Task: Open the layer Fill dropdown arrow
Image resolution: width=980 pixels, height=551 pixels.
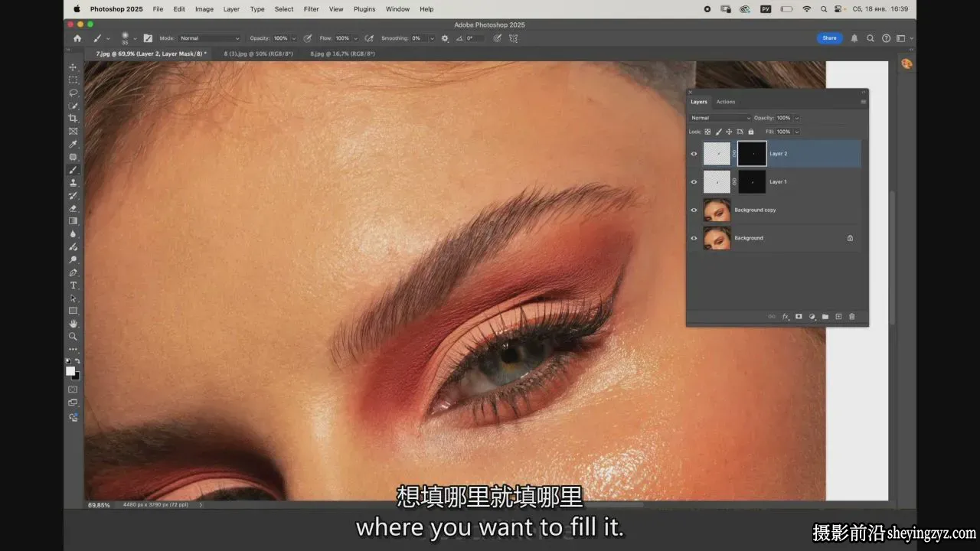Action: click(x=797, y=132)
